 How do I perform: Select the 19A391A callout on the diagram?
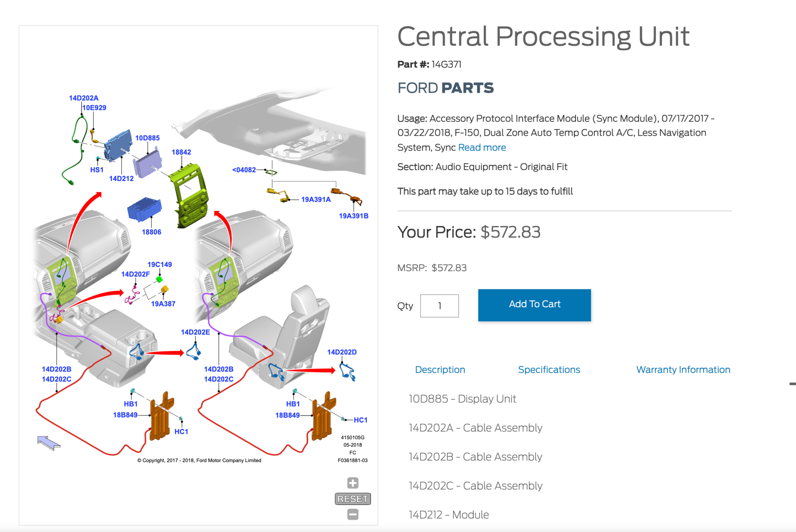point(316,199)
